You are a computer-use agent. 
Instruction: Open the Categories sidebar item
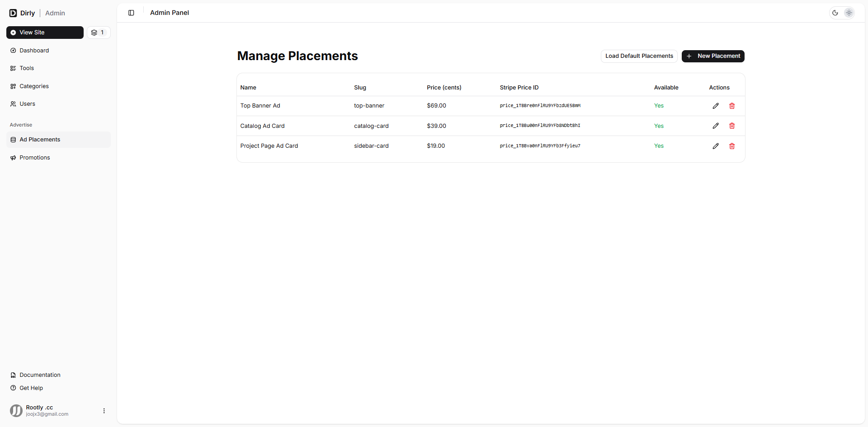click(x=34, y=86)
